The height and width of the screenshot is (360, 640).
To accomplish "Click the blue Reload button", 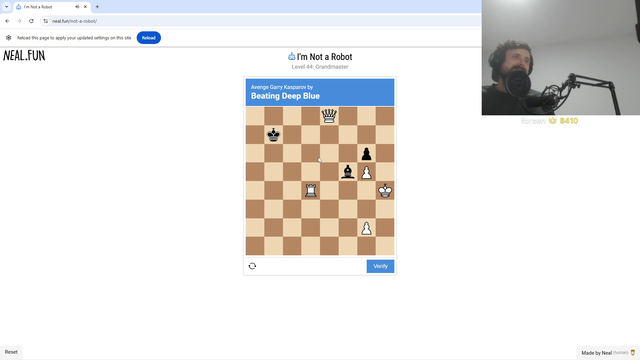I will [x=149, y=38].
